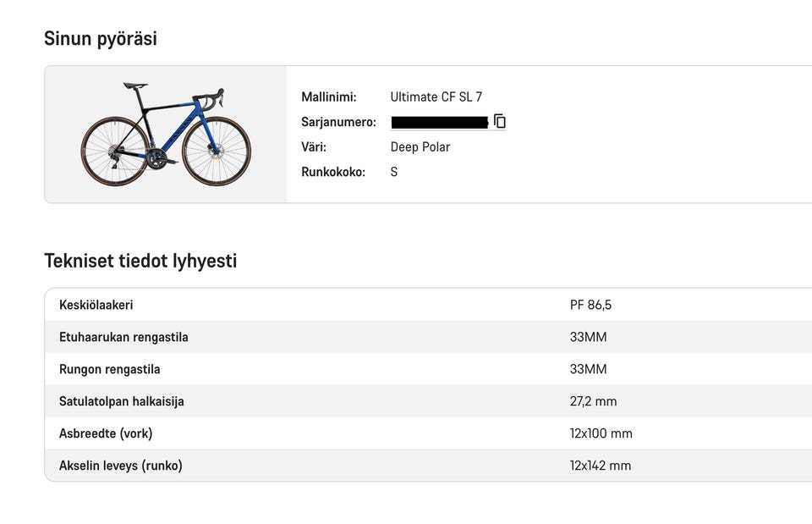Click the 27,2 mm seatpost diameter value
This screenshot has height=524, width=812.
coord(593,401)
